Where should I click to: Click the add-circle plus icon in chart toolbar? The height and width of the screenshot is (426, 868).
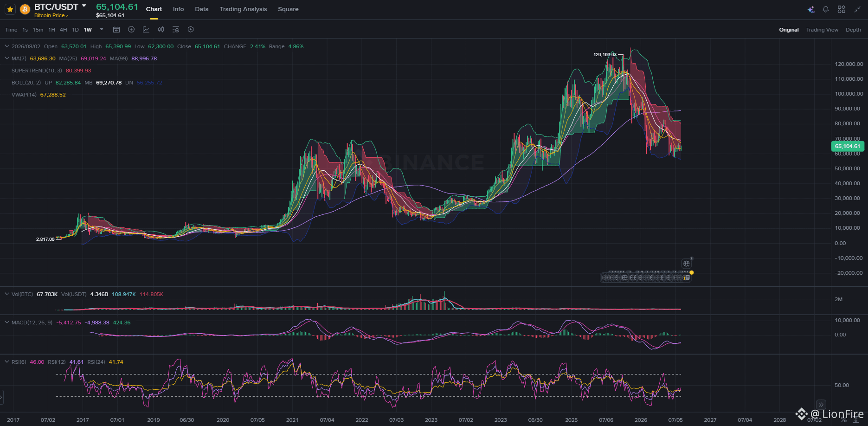coord(131,30)
